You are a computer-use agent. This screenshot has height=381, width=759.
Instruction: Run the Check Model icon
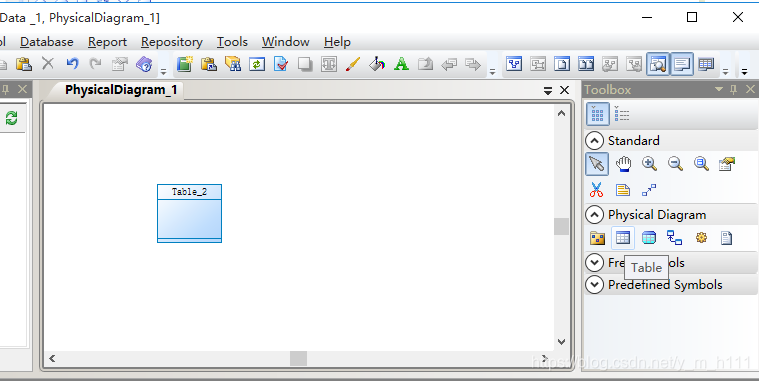click(x=281, y=64)
